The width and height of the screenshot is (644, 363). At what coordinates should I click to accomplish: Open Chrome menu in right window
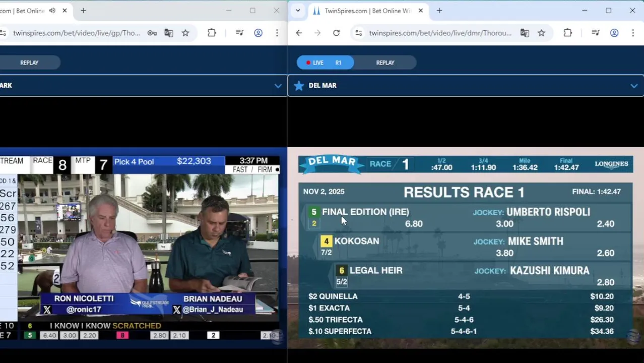click(x=633, y=33)
